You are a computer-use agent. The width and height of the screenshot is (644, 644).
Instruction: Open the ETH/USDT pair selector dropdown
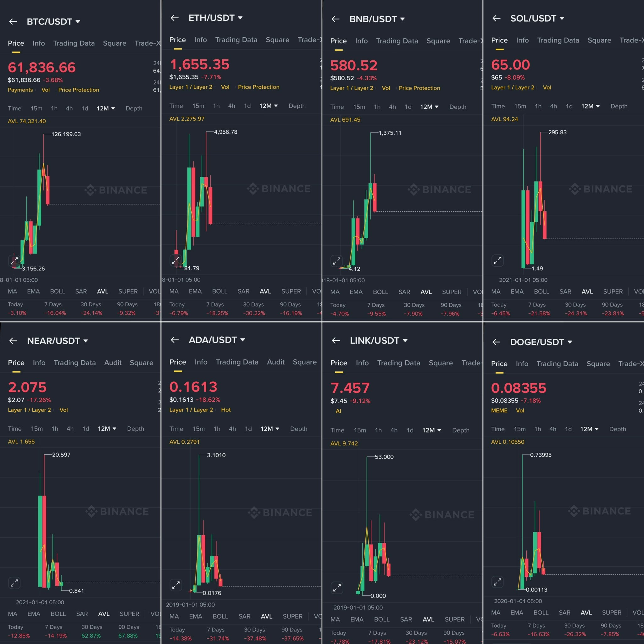coord(215,18)
